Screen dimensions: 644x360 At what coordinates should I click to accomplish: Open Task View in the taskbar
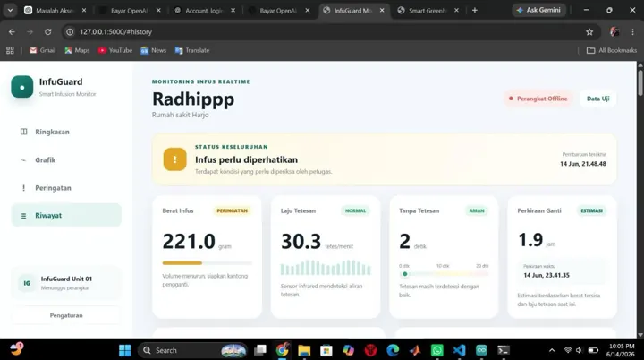(260, 350)
